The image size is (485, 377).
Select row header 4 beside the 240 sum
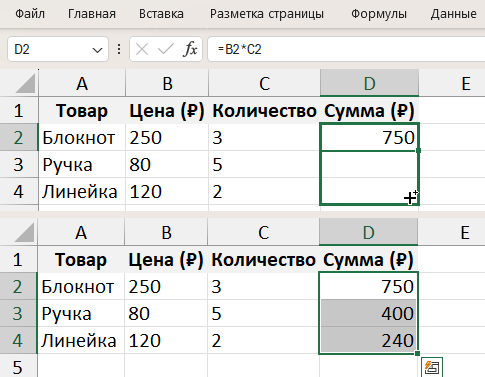(x=18, y=340)
